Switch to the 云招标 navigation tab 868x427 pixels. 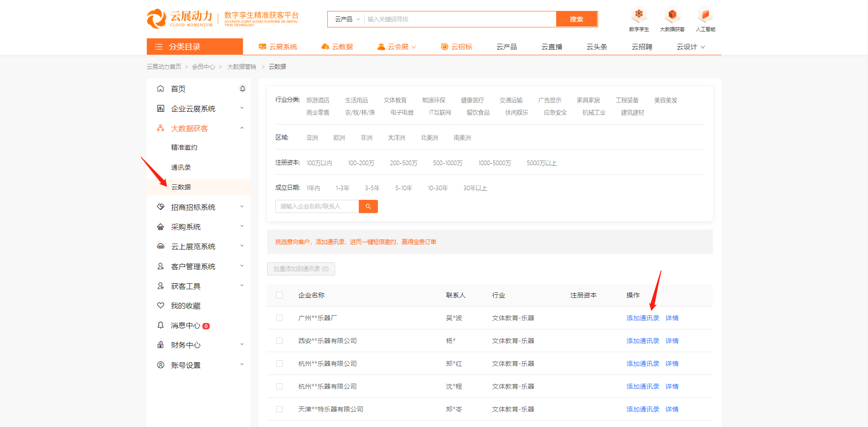tap(457, 46)
